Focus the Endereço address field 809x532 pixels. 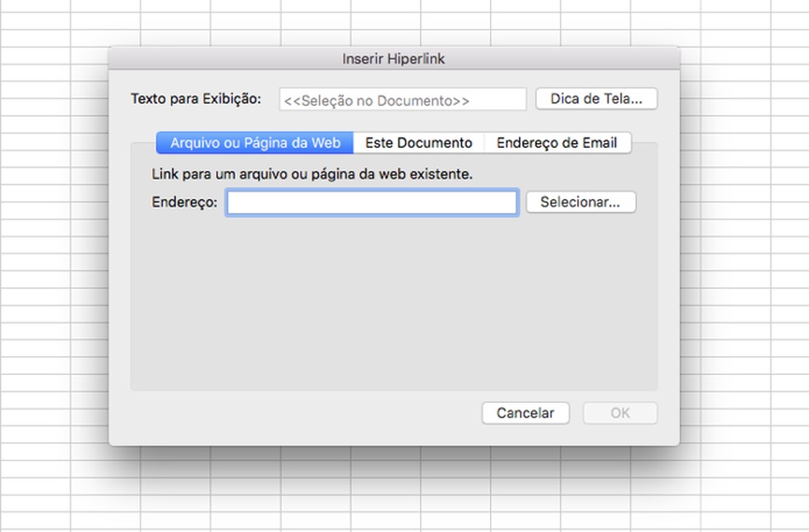(x=372, y=202)
